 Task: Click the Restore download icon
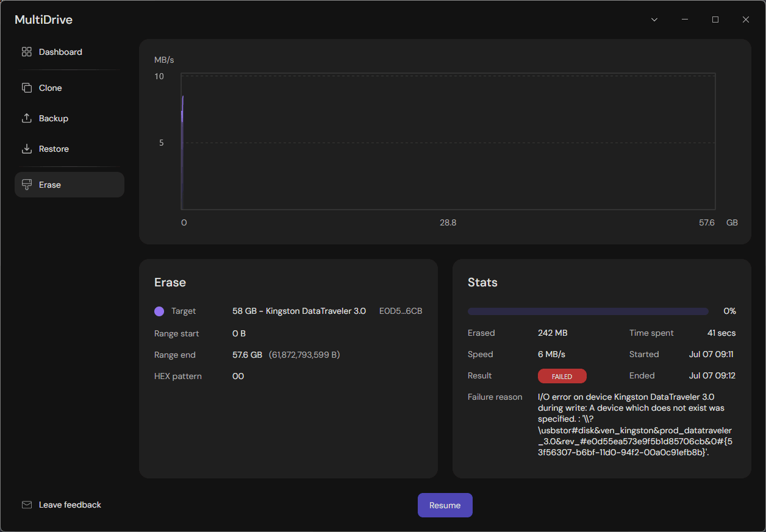(26, 149)
